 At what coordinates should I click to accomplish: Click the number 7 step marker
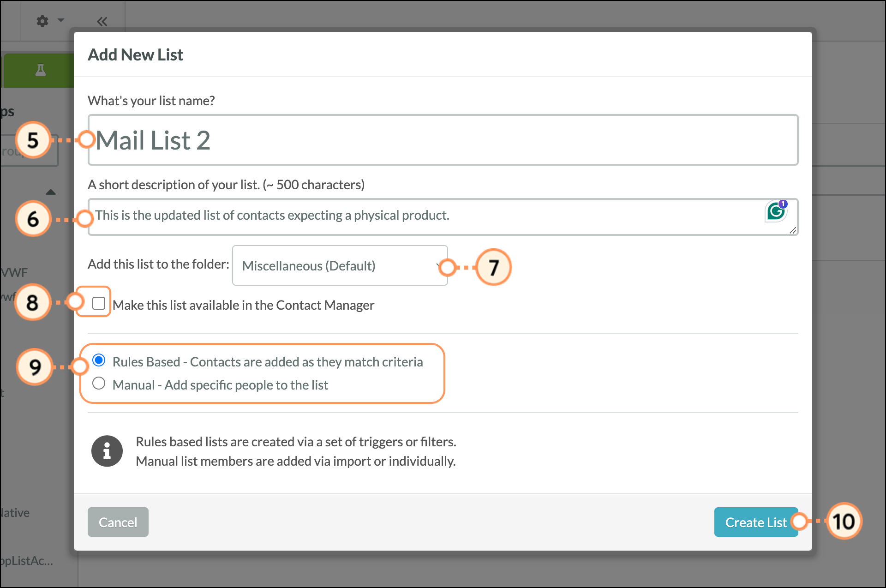click(493, 267)
